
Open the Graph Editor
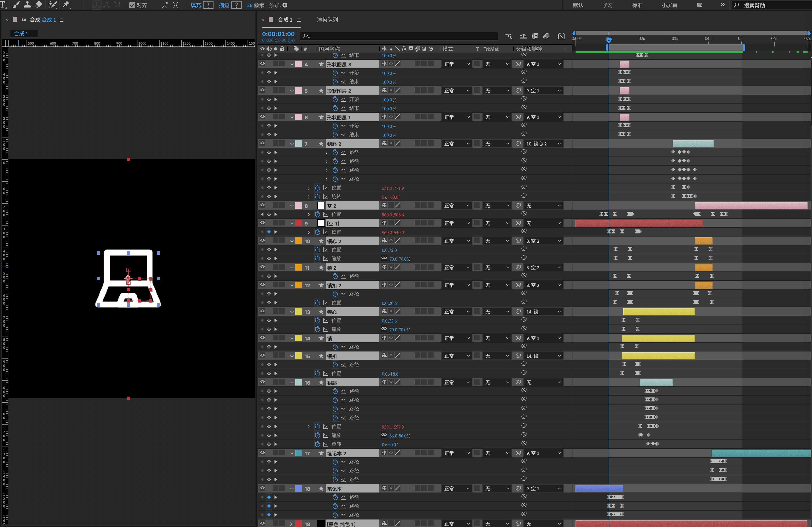point(561,36)
